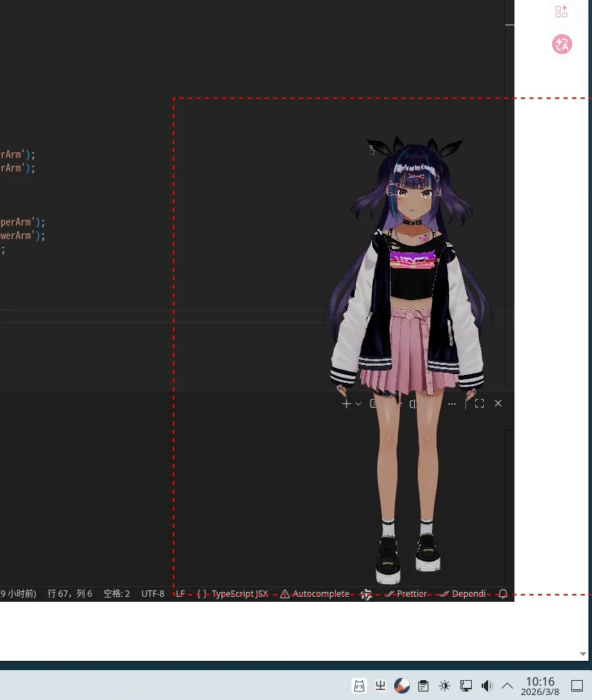592x700 pixels.
Task: Click the pink AI translate icon
Action: point(562,44)
